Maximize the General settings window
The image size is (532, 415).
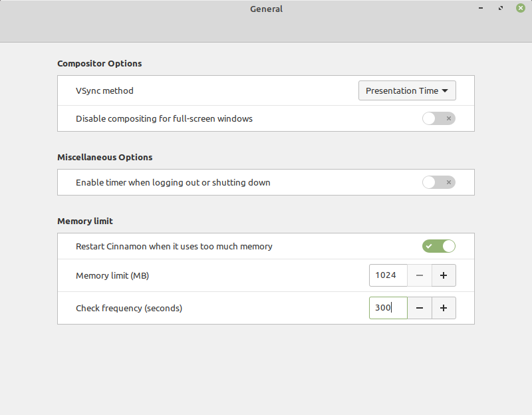(500, 9)
